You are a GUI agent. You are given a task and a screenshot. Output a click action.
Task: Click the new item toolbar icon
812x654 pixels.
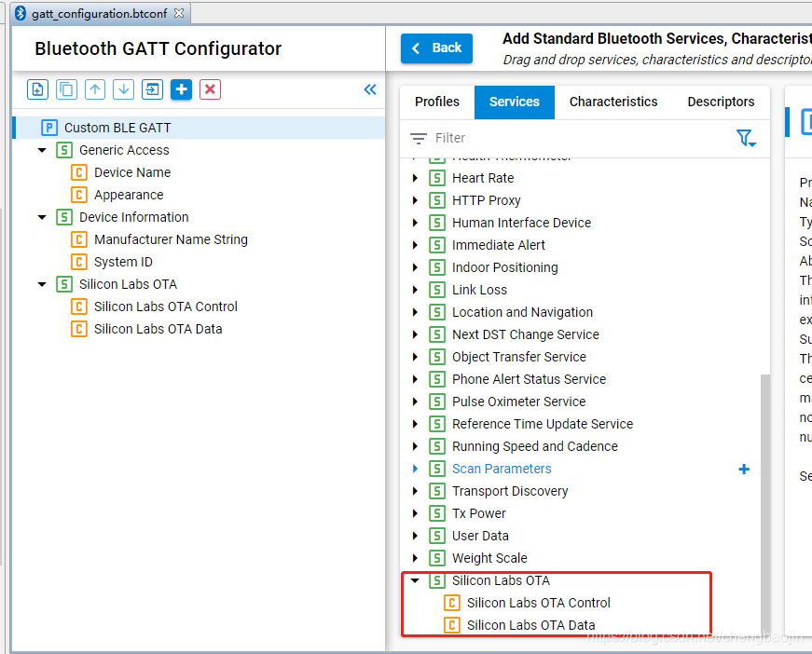38,89
